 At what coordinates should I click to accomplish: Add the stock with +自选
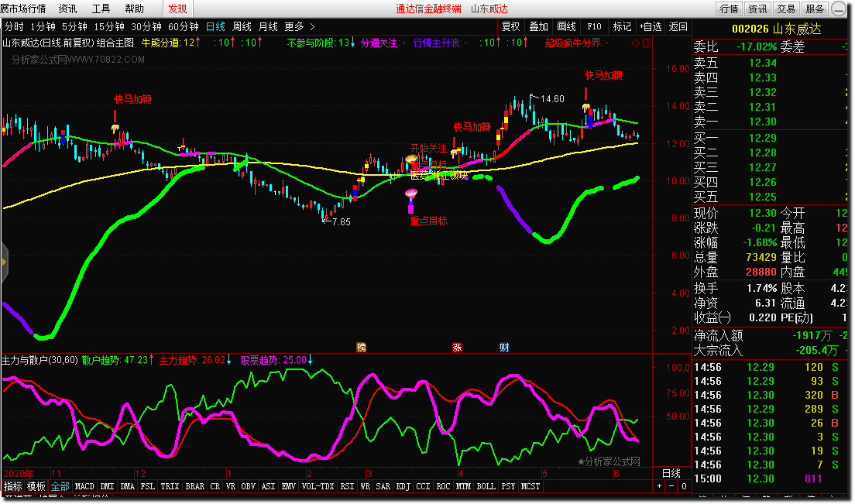pos(651,26)
